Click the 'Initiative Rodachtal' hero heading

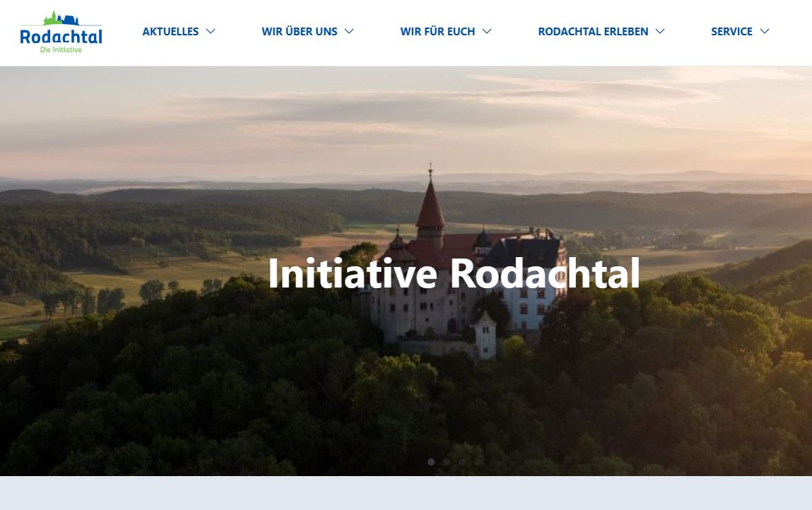[x=454, y=273]
